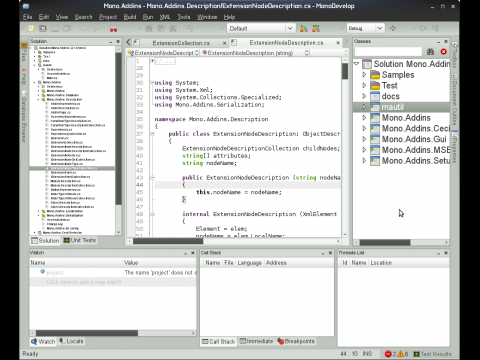The width and height of the screenshot is (480, 360).
Task: Click the red Cut scissors icon
Action: pos(113,29)
